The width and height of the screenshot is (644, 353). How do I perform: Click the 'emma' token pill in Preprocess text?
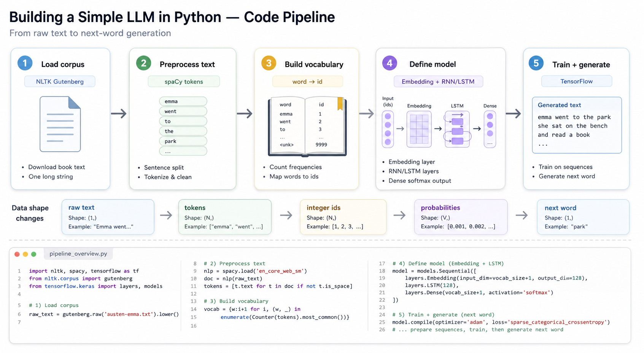(x=183, y=101)
